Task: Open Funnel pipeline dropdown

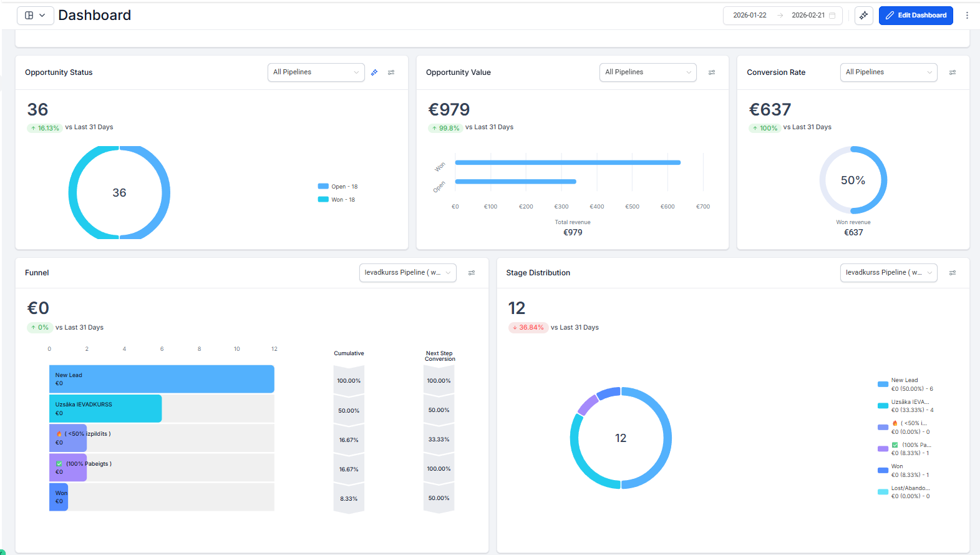Action: click(x=407, y=273)
